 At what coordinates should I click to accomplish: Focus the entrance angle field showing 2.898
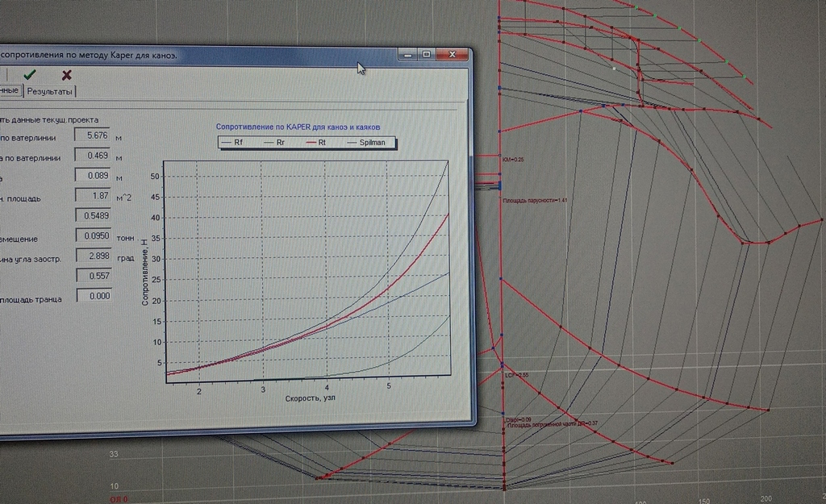click(97, 256)
